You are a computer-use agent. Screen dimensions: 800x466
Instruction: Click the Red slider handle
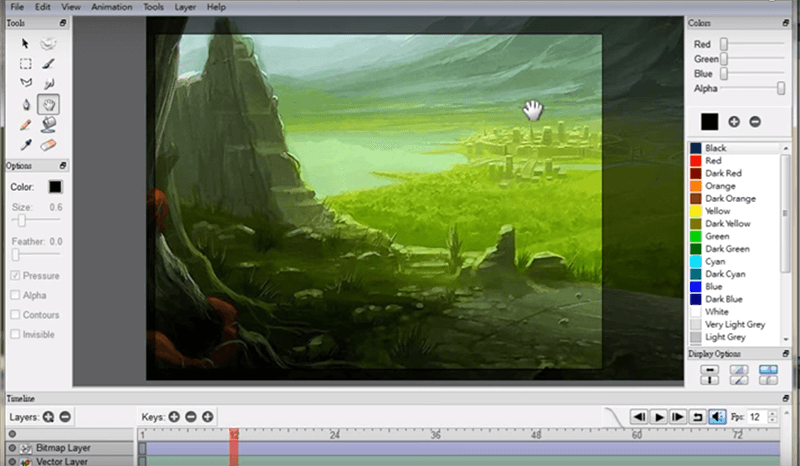pos(723,44)
